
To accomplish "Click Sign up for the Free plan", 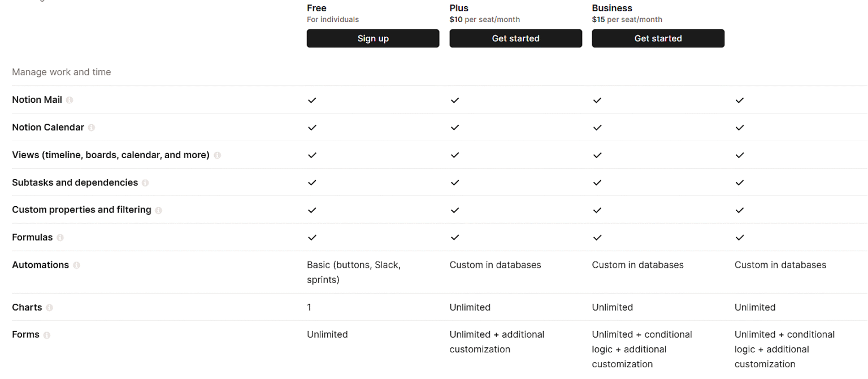I will (373, 38).
